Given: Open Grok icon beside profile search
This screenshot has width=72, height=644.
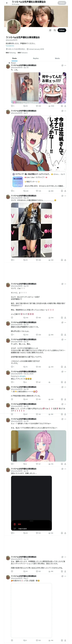Looking at the screenshot, I should point(50,30).
